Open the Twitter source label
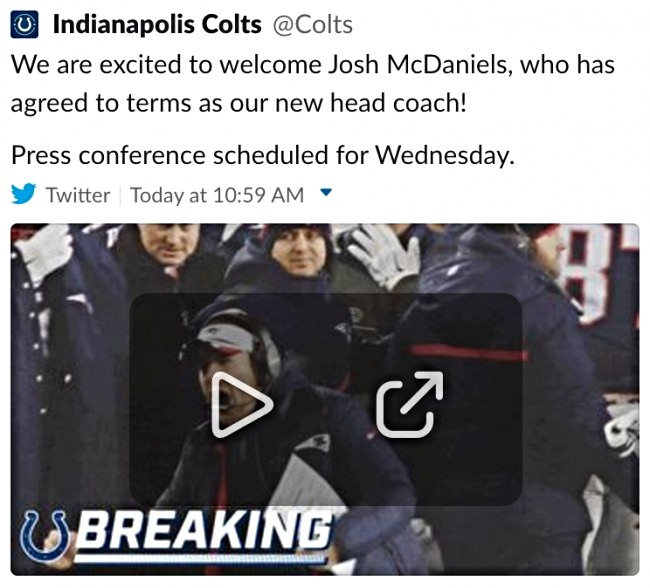The width and height of the screenshot is (650, 588). tap(78, 195)
